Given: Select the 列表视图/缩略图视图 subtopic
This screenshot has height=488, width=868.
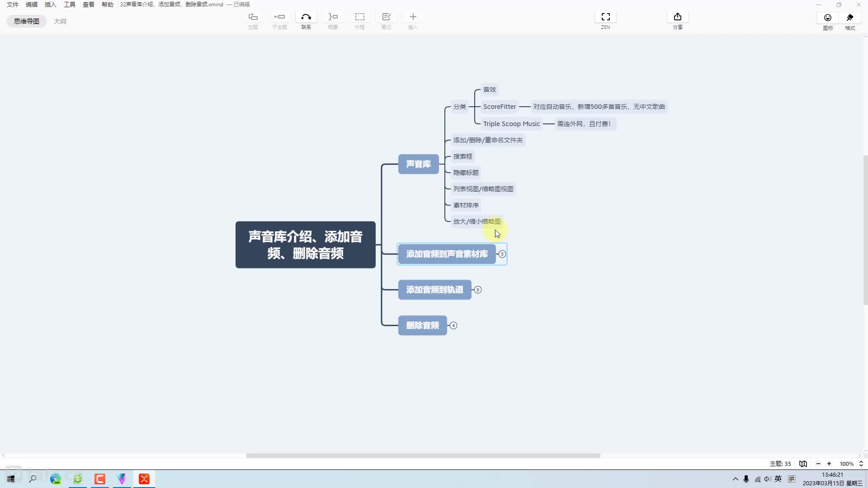Looking at the screenshot, I should (x=483, y=189).
